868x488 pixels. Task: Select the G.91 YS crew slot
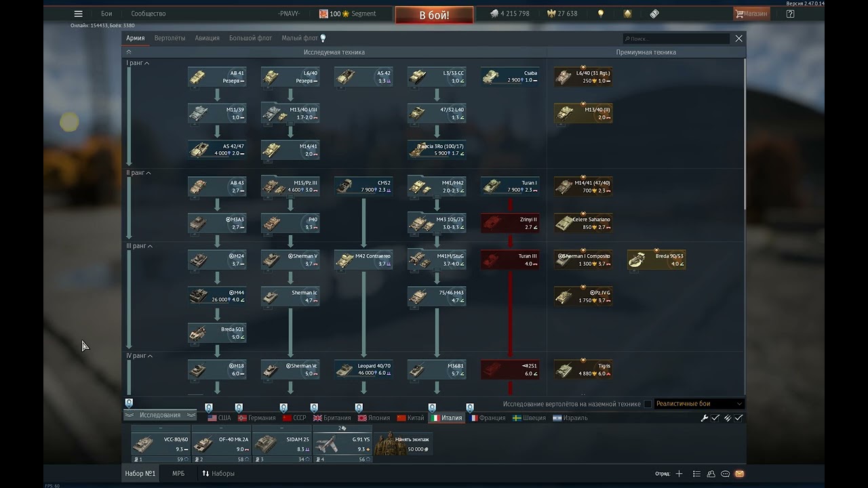342,445
